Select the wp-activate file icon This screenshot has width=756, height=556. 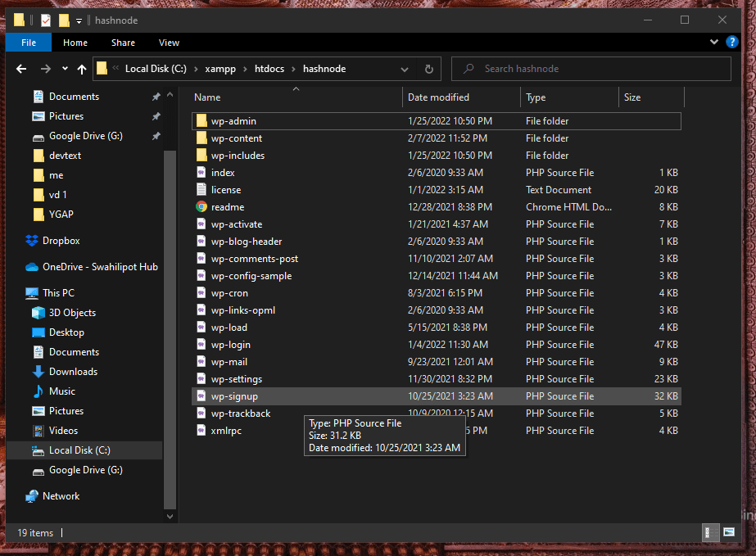click(x=201, y=224)
